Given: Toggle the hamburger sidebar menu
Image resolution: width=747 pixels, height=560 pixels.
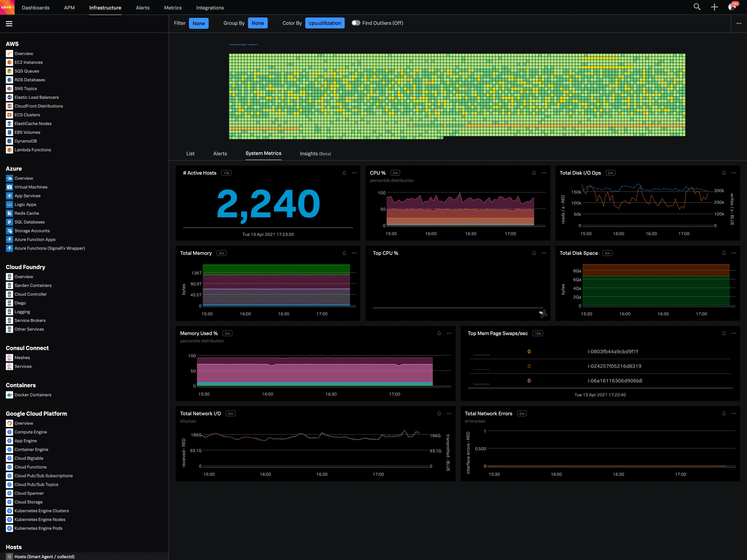Looking at the screenshot, I should click(9, 24).
